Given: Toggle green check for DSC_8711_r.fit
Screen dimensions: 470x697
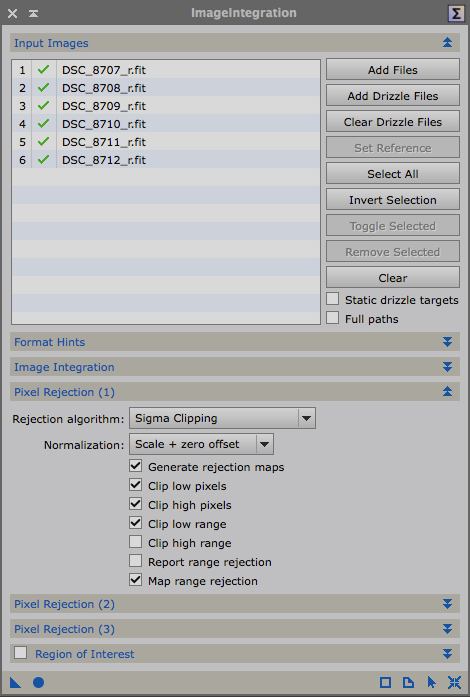Looking at the screenshot, I should tap(43, 142).
